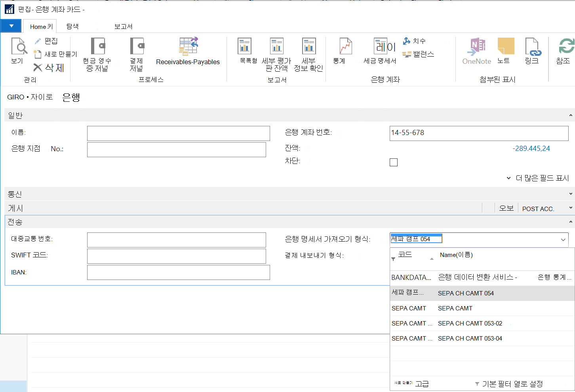Click the Name(이름) column header
This screenshot has width=575, height=392.
click(456, 255)
